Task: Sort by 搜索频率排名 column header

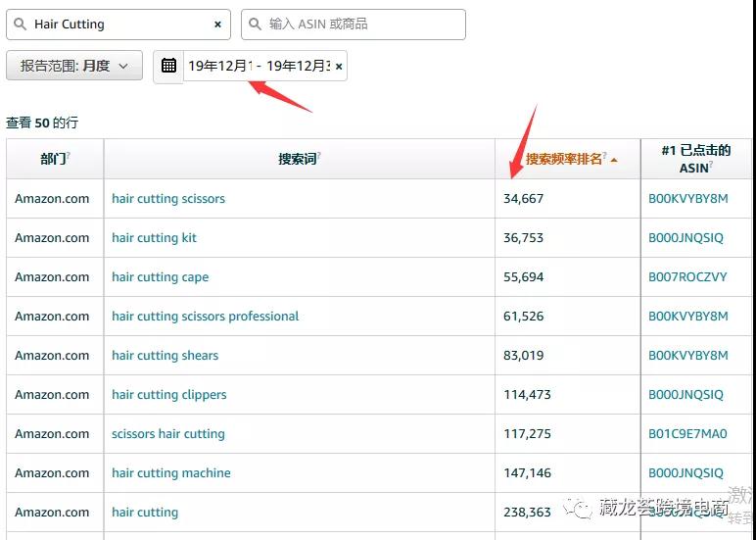Action: point(564,159)
